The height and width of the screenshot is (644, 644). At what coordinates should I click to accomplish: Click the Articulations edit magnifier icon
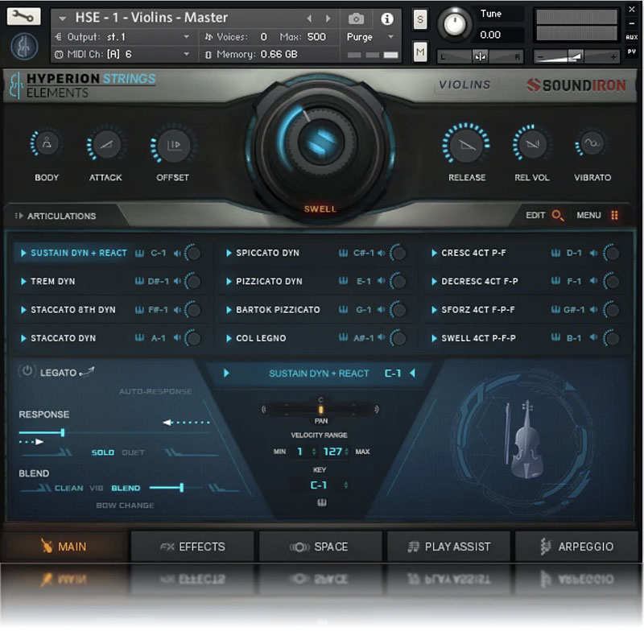coord(558,216)
